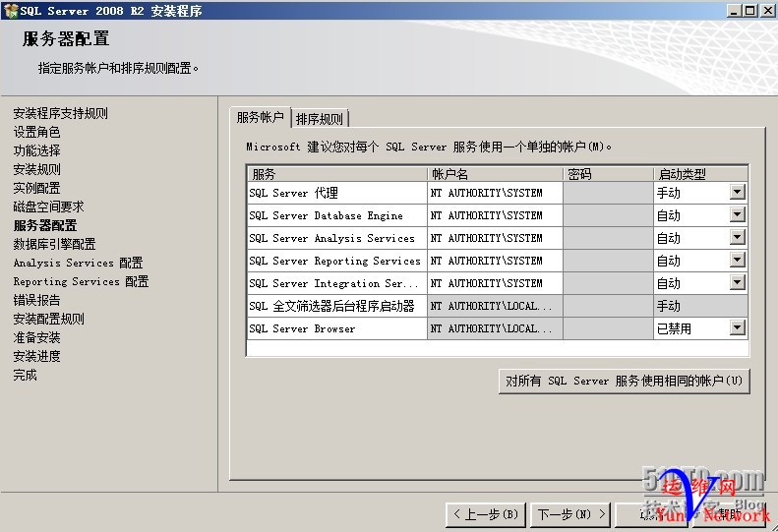Click 对所有 SQL Server 服务使用相同的帐户 button

coord(624,382)
